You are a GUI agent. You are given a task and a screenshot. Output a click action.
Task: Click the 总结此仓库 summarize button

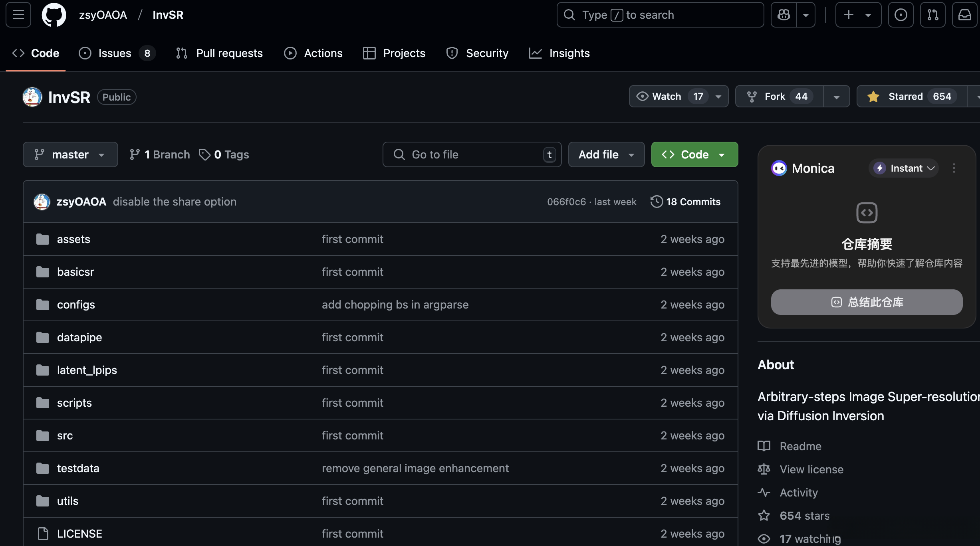click(867, 302)
